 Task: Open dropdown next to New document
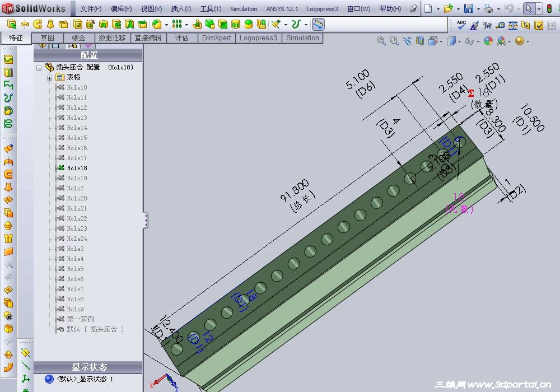click(x=438, y=9)
